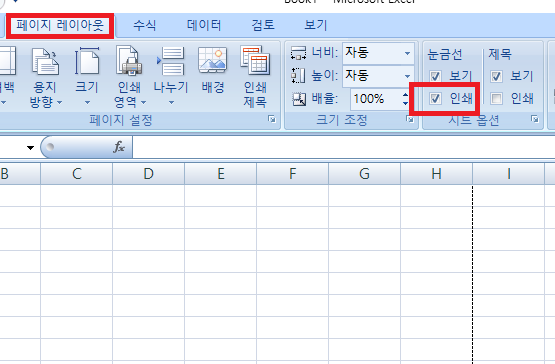Open the 데이터 tab

[204, 25]
